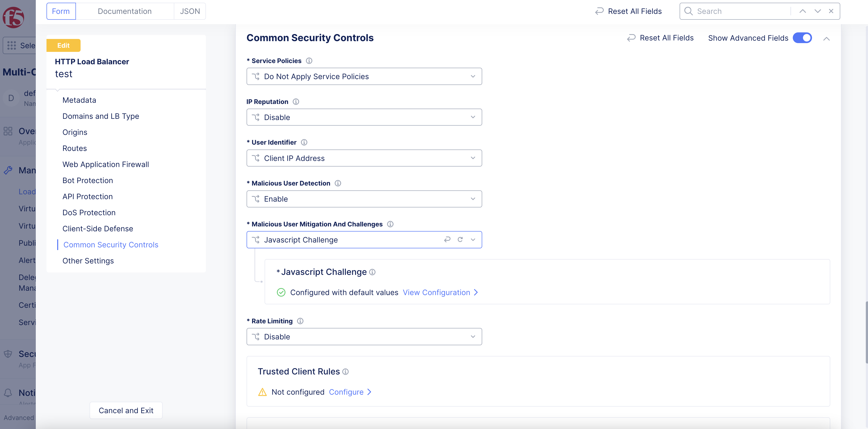Click the redo icon in Javascript Challenge field
Screen dimensions: 868x429
point(460,239)
